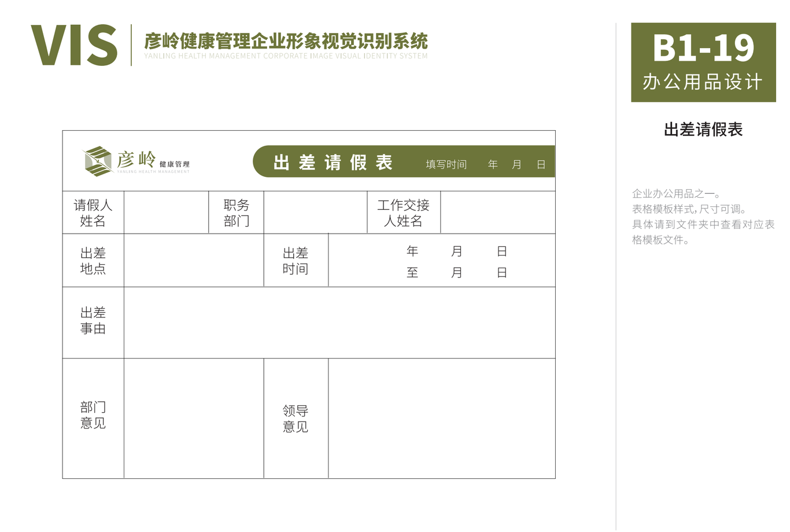Click the empty field beside 出差地点
Screen dimensions: 790x532
(x=194, y=260)
